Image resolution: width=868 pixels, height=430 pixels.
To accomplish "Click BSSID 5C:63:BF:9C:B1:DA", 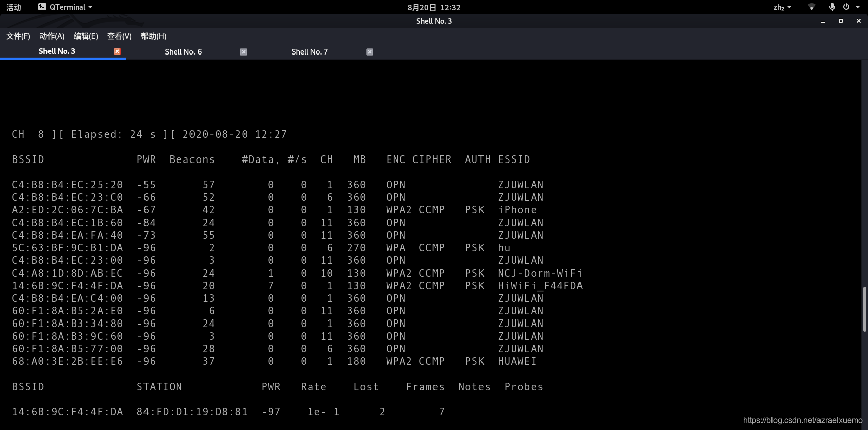I will 67,248.
